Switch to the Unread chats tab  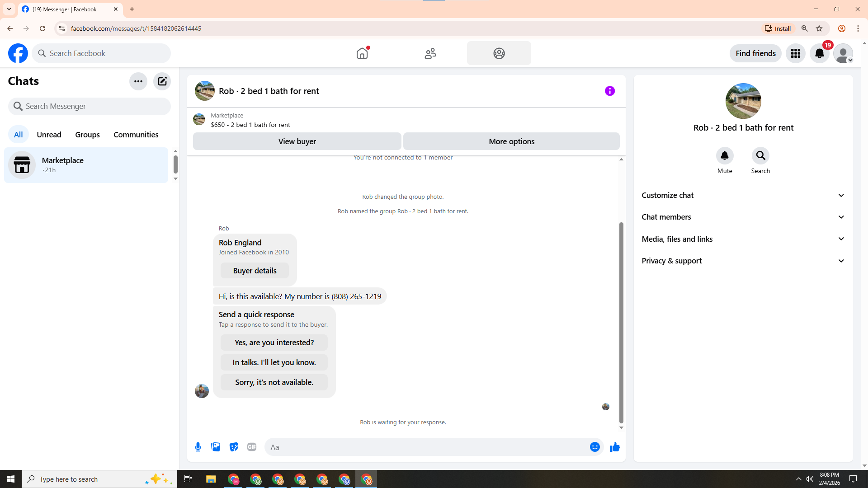(x=49, y=135)
